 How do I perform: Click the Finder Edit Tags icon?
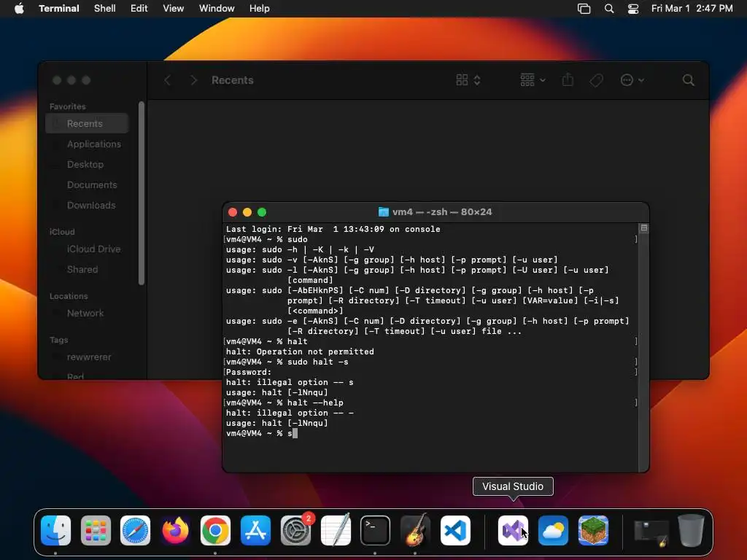click(x=597, y=80)
